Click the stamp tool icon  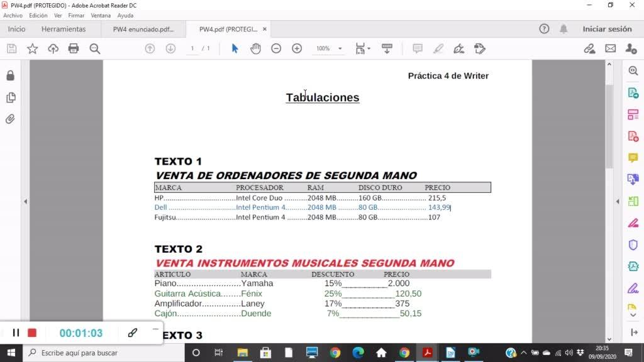480,48
